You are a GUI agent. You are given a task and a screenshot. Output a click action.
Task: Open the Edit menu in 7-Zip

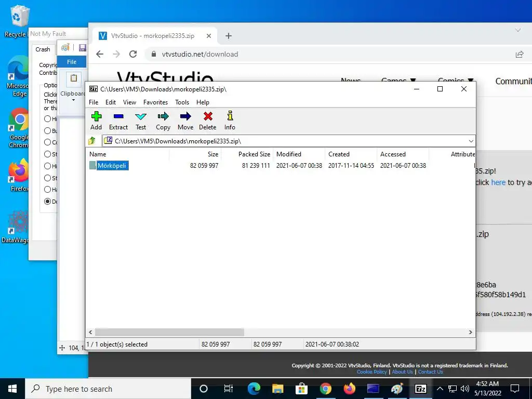click(111, 102)
